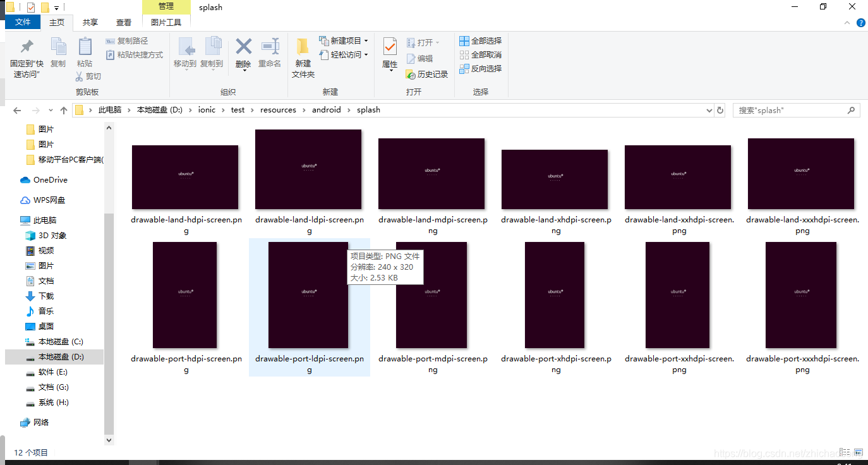The image size is (868, 465).
Task: Click the sidebar scrollbar down arrow
Action: 109,440
